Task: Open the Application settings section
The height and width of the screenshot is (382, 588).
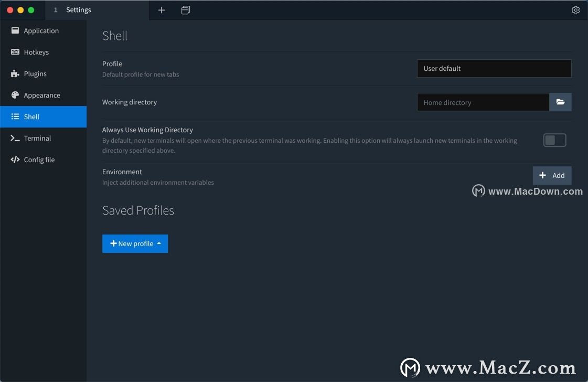Action: 43,31
